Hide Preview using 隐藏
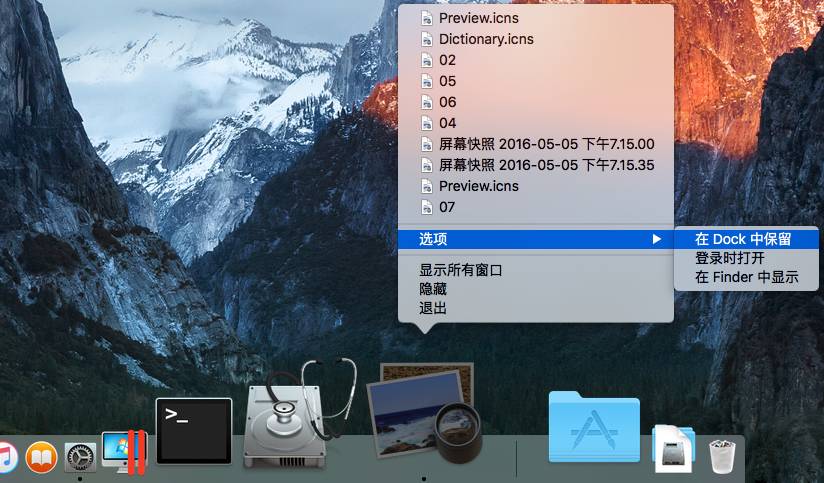 pos(433,289)
